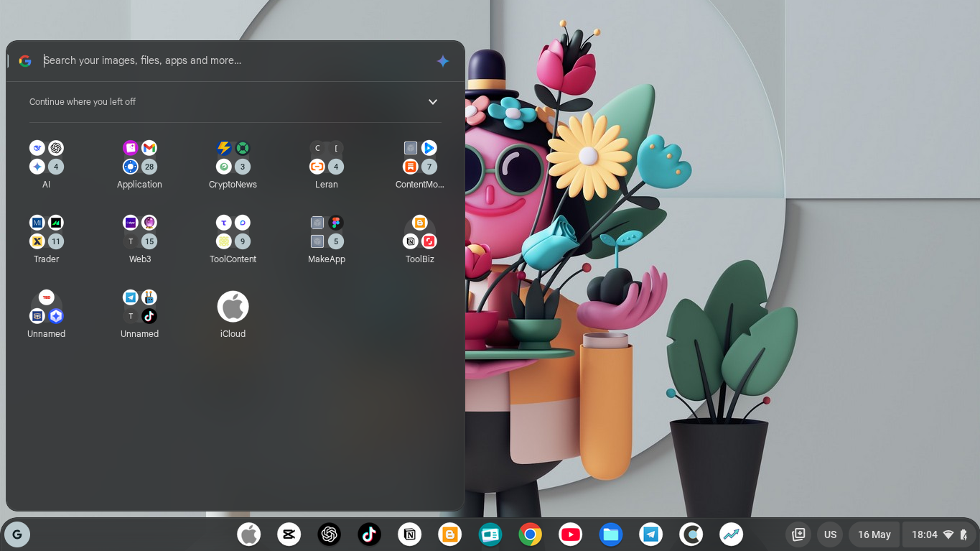This screenshot has width=980, height=551.
Task: Open TikTok from the shelf
Action: (x=370, y=534)
